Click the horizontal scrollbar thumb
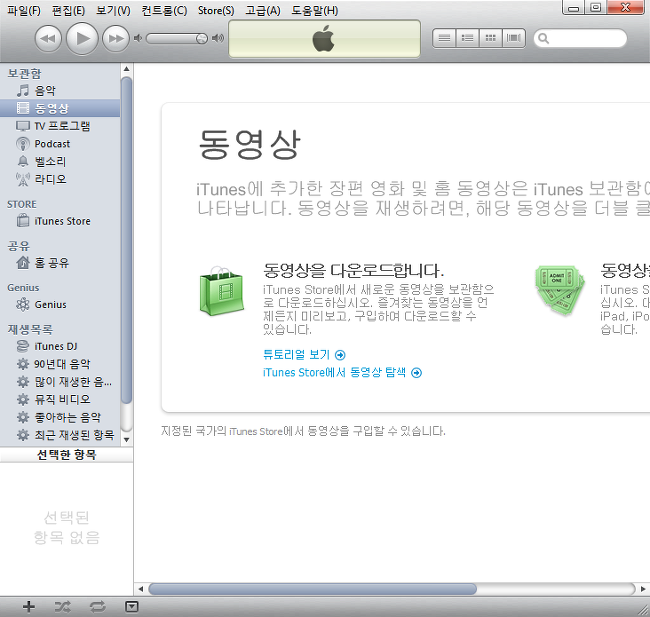 coord(313,589)
